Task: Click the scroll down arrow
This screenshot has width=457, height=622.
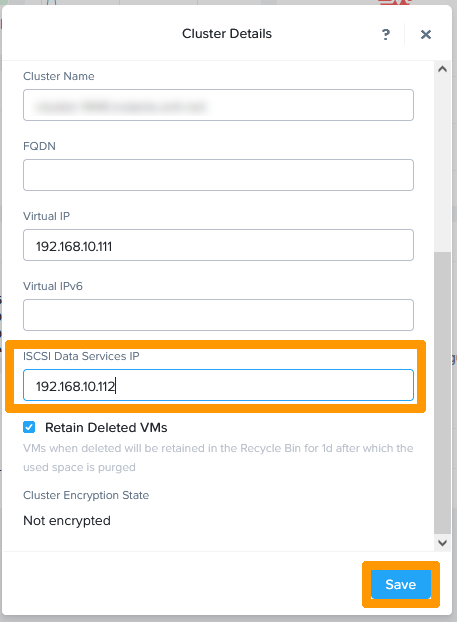Action: click(442, 542)
